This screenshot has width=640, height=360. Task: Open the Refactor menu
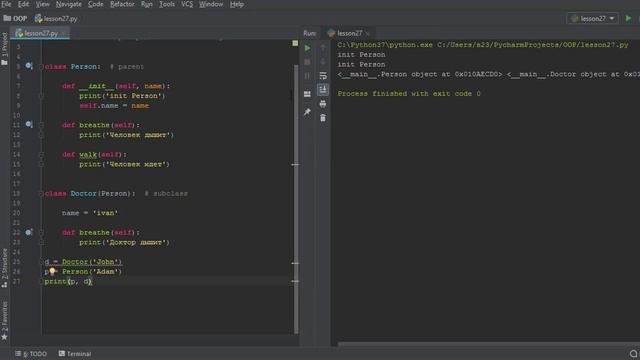coord(122,4)
